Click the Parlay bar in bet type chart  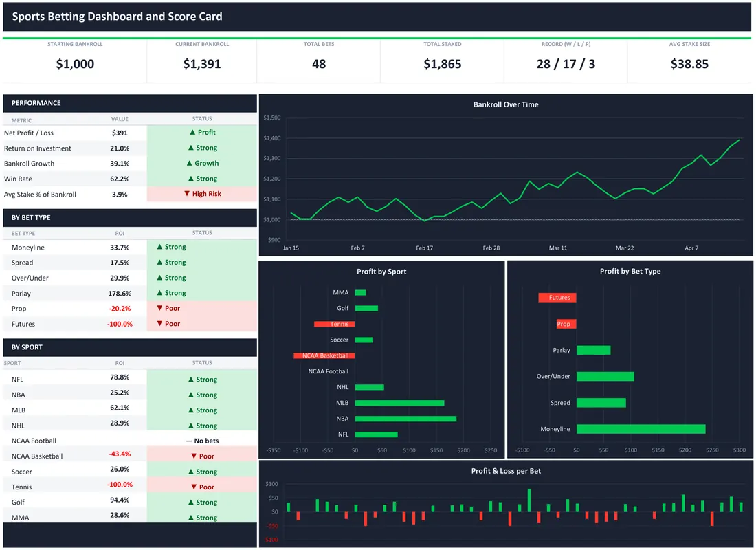[x=594, y=350]
